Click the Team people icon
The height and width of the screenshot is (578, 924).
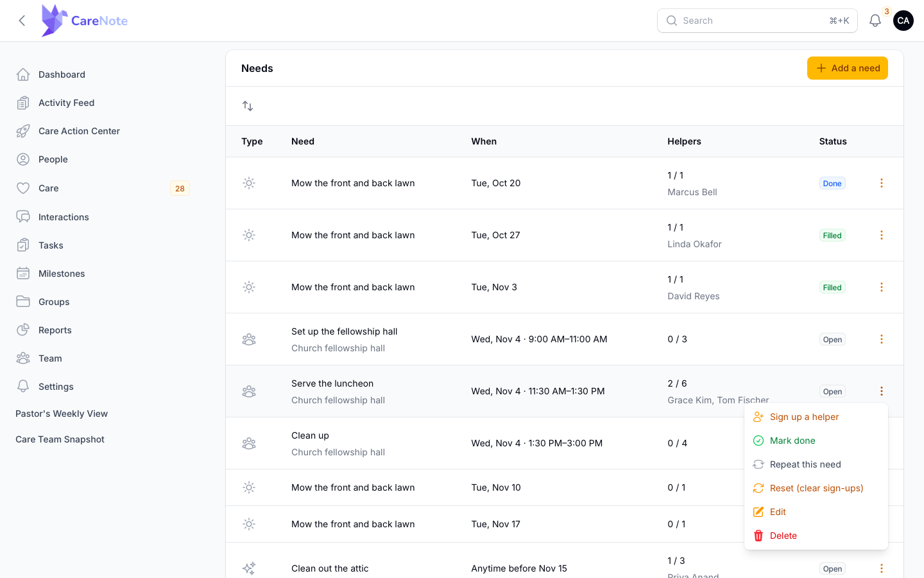[x=23, y=358]
